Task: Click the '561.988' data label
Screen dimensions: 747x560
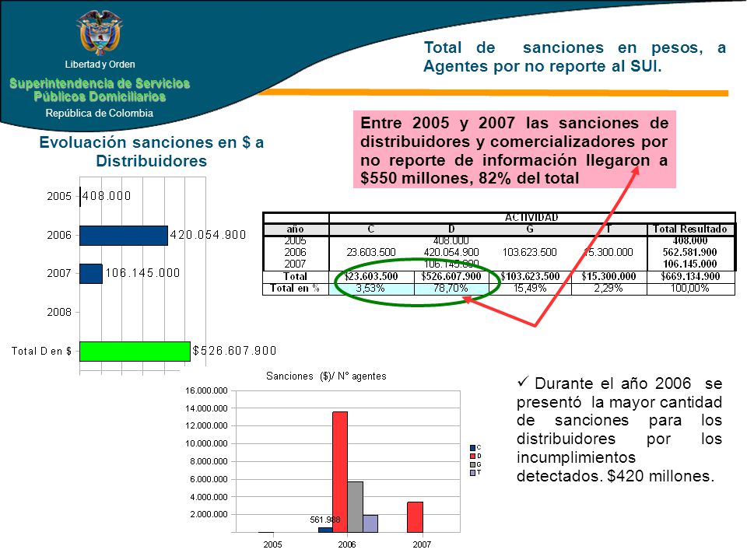Action: point(325,520)
